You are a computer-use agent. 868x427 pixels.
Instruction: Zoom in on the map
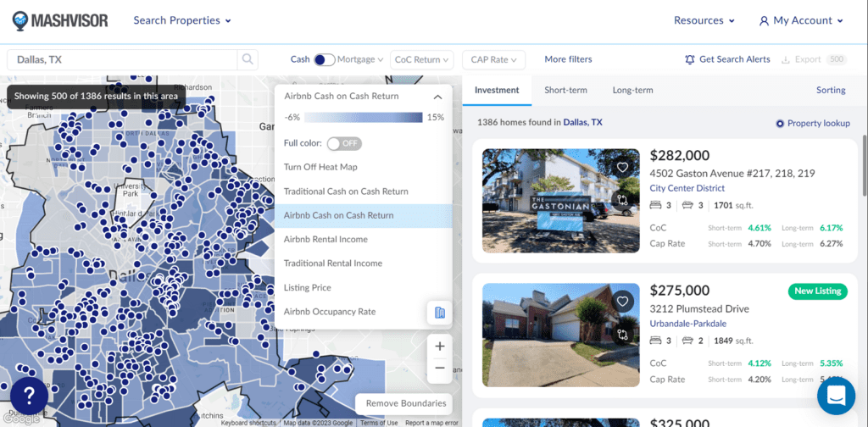[440, 347]
